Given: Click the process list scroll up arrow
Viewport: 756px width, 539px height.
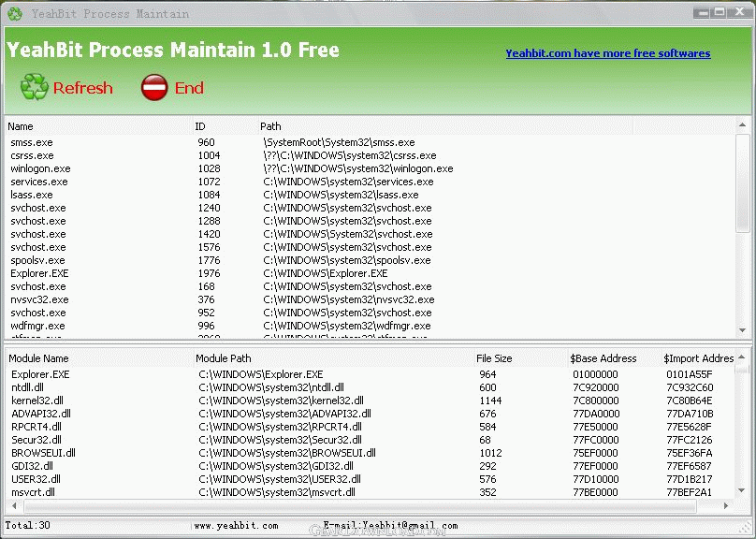Looking at the screenshot, I should 743,125.
